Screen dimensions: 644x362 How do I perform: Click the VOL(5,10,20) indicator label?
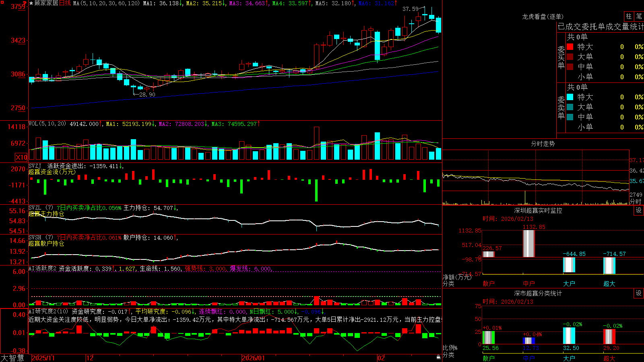(47, 123)
